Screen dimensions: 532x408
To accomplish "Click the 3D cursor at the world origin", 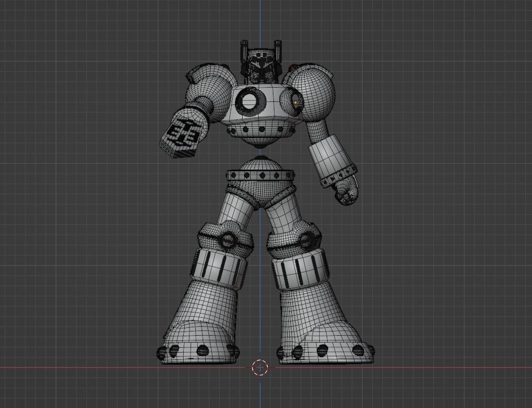I will 260,367.
